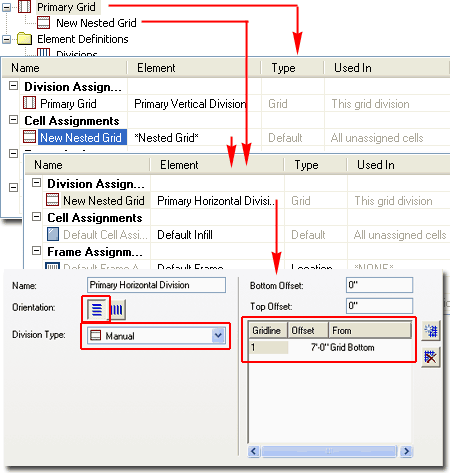
Task: Collapse Division Assignments in upper table
Action: point(13,86)
